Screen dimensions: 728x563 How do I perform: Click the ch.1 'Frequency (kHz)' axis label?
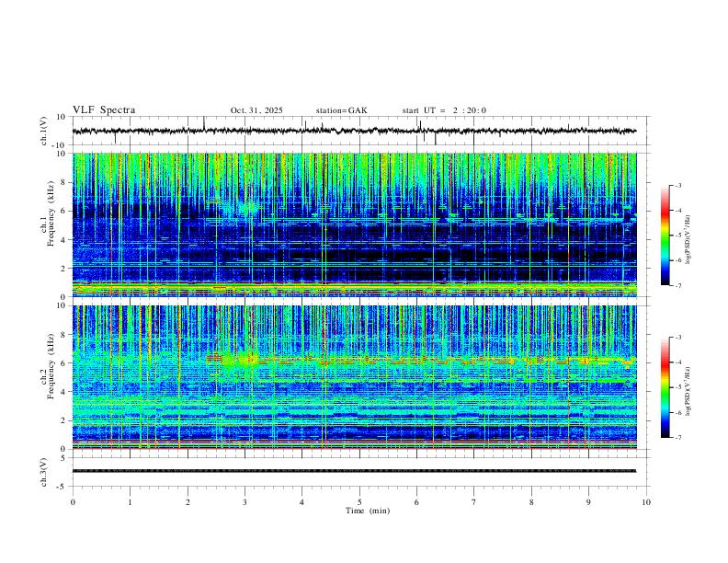51,214
